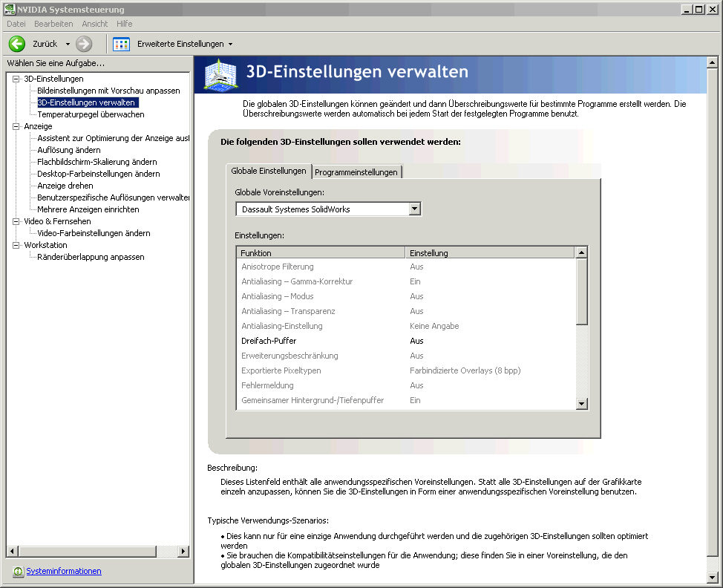Click the grey forward arrow icon
This screenshot has height=588, width=723.
84,44
